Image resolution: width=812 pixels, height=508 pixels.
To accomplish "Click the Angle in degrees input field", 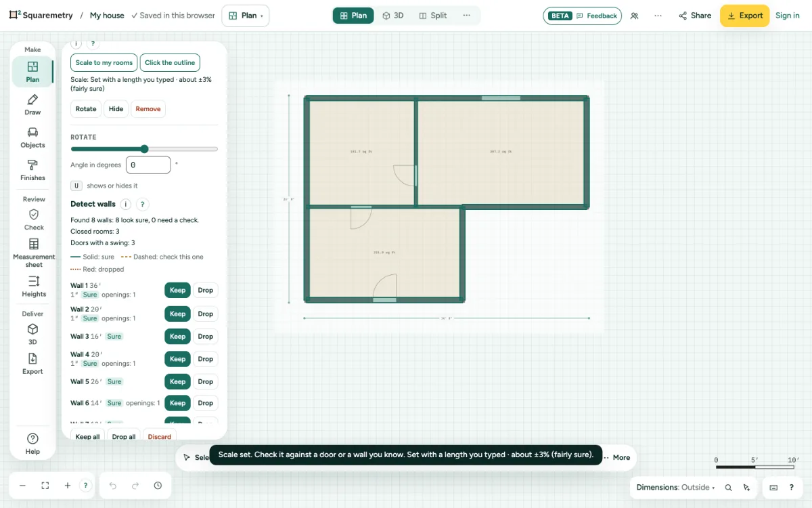I will 148,165.
